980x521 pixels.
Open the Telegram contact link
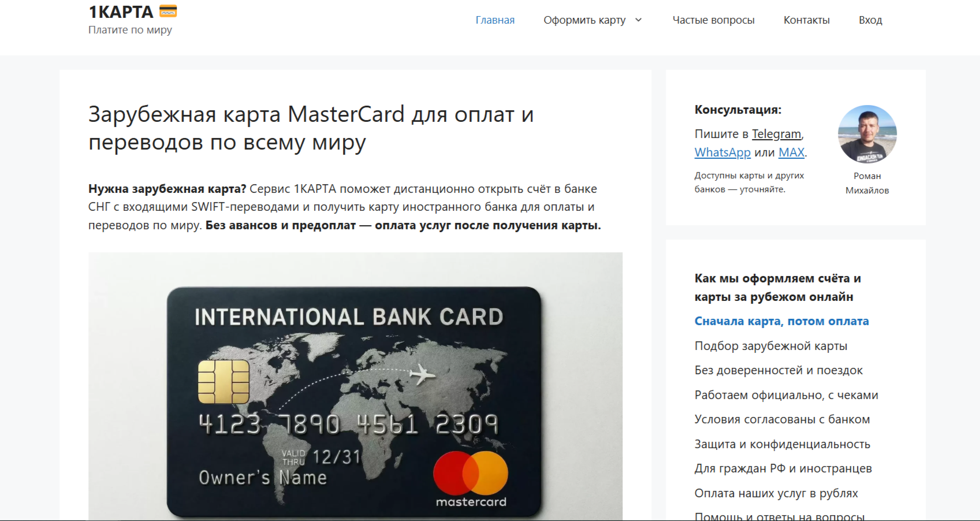[776, 134]
